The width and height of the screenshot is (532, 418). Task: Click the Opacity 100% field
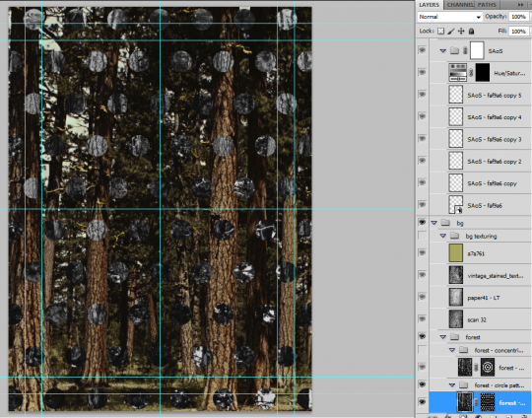click(x=518, y=17)
